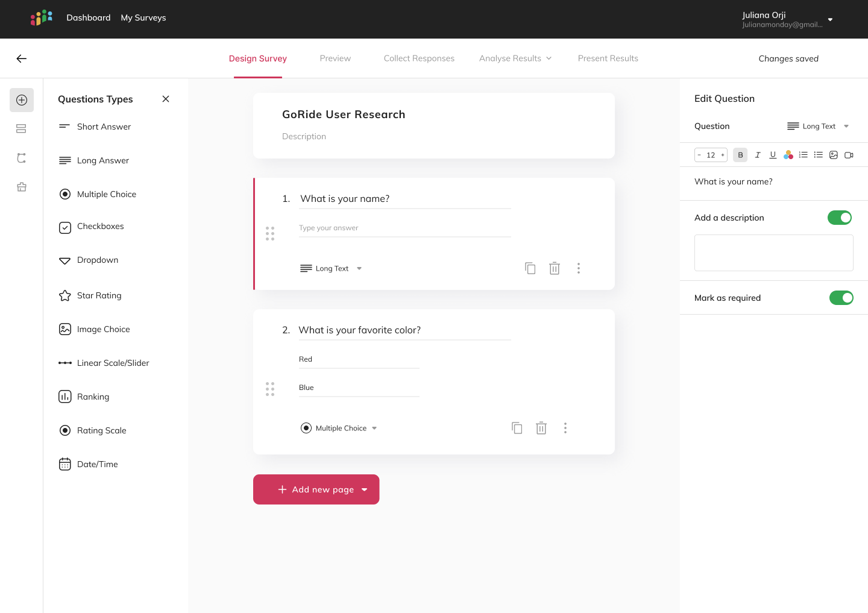Duplicate the 'What is your name?' question
This screenshot has height=613, width=868.
point(530,268)
